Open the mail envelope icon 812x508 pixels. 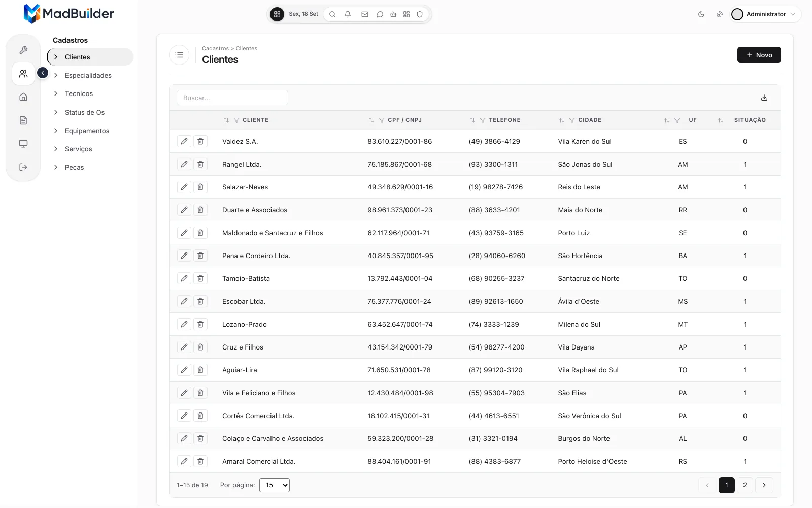click(365, 14)
